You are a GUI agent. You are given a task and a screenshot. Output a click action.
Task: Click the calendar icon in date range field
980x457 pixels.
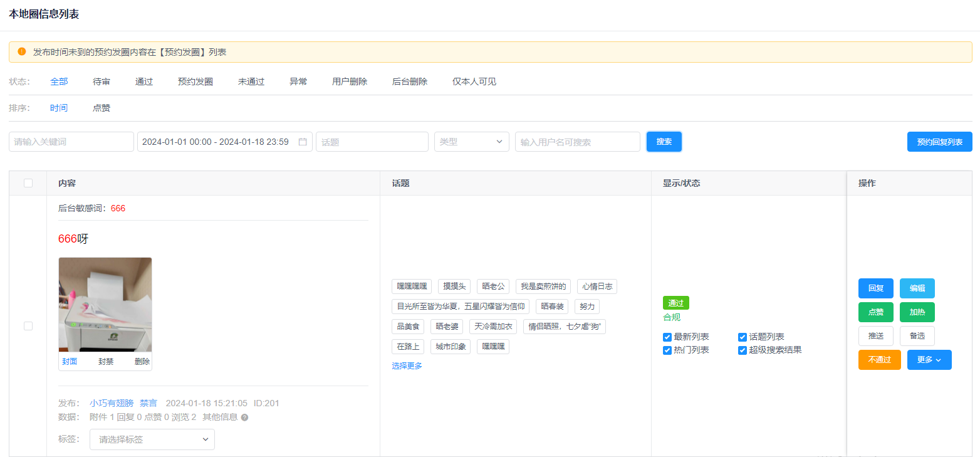coord(303,142)
